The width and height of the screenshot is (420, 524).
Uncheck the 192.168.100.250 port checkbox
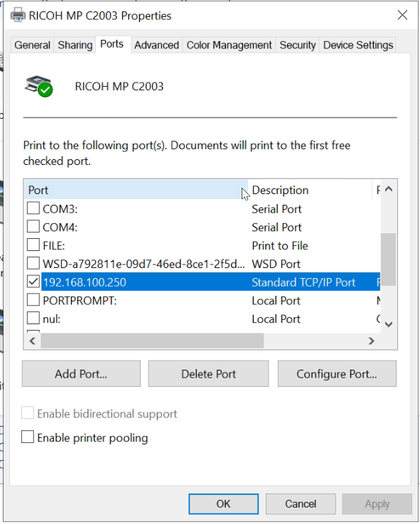pyautogui.click(x=33, y=282)
